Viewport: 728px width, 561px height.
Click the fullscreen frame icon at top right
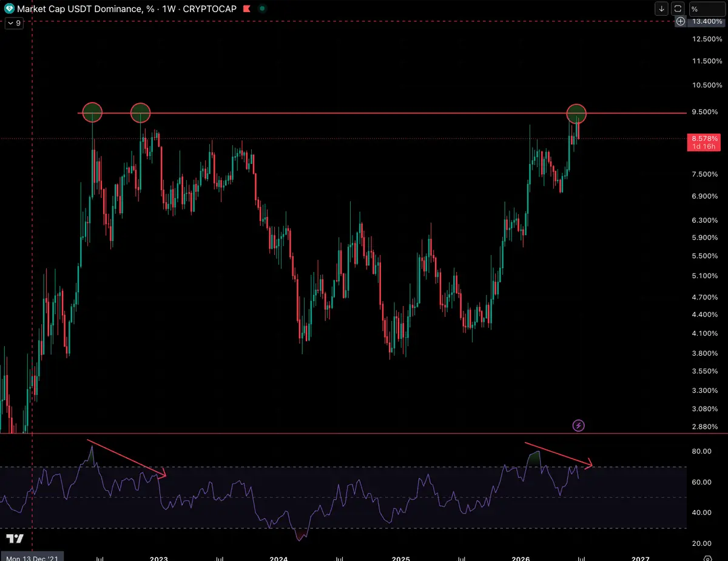click(677, 9)
